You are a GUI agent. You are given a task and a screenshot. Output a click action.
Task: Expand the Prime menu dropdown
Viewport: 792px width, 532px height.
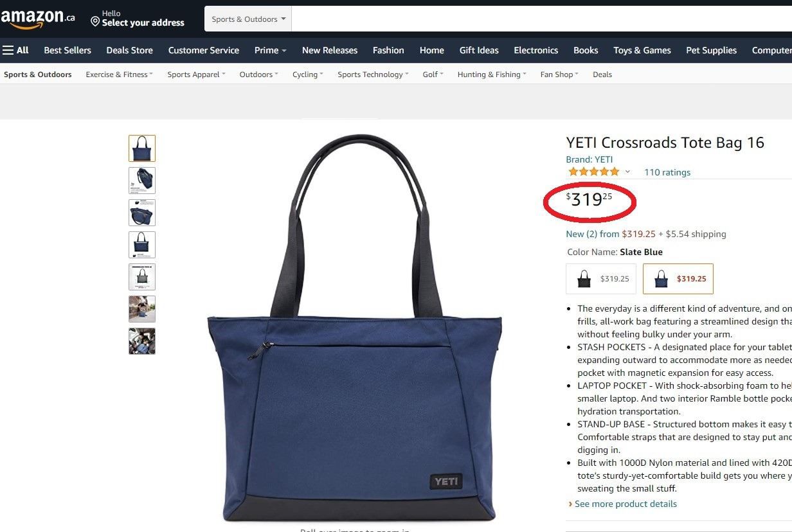270,50
